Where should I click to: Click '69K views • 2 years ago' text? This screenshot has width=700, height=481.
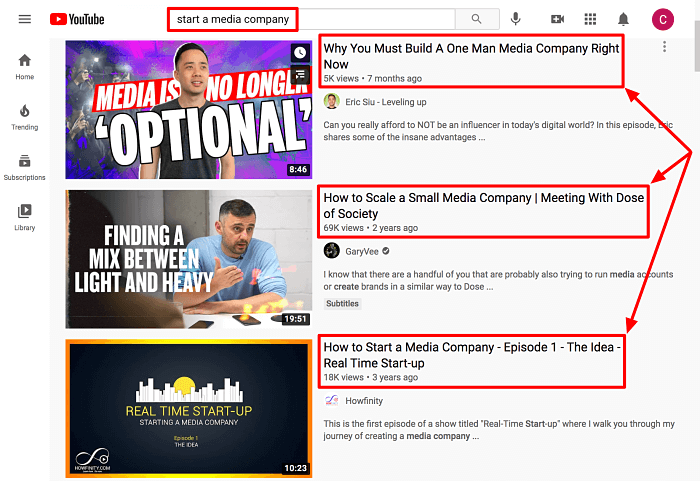click(371, 228)
